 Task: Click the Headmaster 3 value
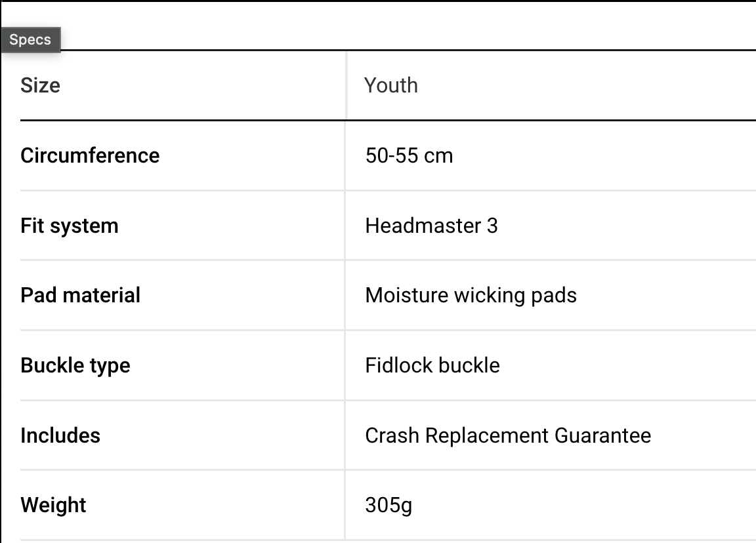(x=431, y=226)
